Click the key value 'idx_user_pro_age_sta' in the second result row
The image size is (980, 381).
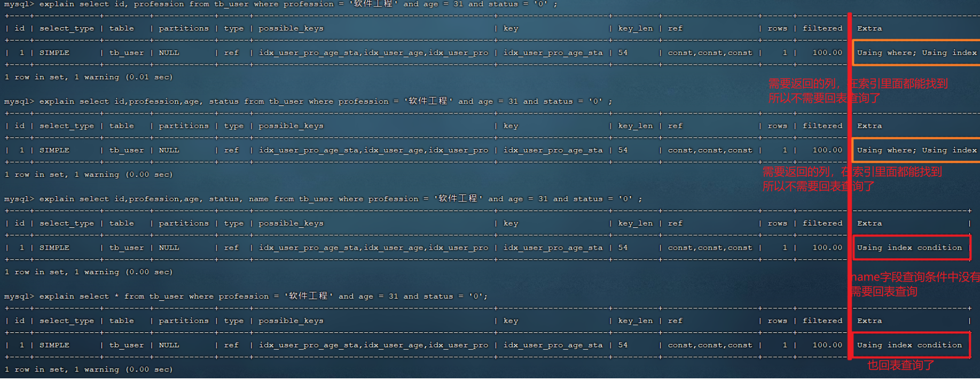553,150
